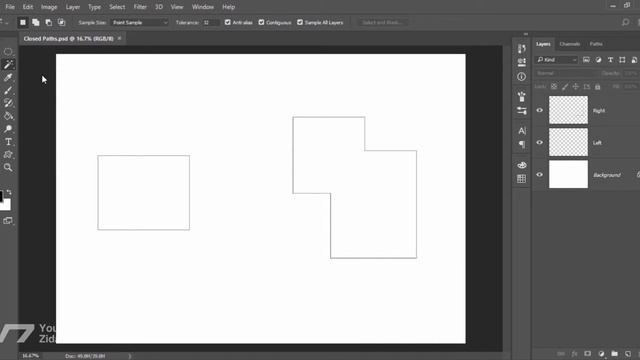
Task: Click the Tolerance input field
Action: tap(211, 22)
